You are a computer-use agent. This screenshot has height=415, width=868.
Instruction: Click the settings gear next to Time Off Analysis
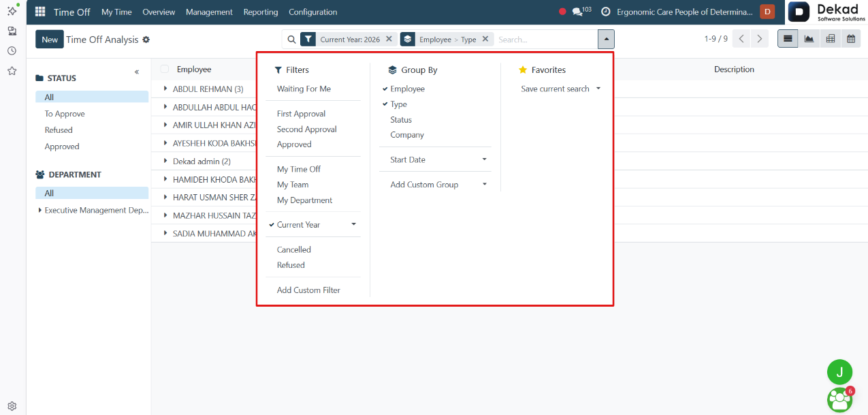coord(146,40)
